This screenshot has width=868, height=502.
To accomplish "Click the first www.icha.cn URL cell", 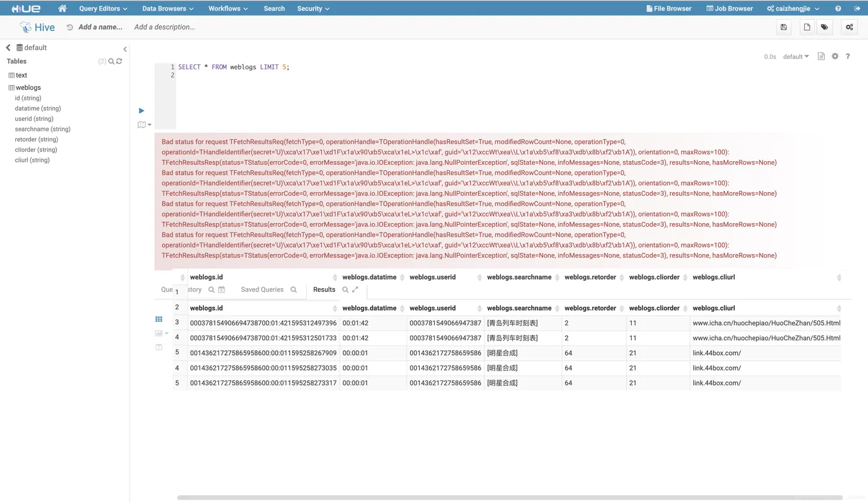I will point(766,323).
